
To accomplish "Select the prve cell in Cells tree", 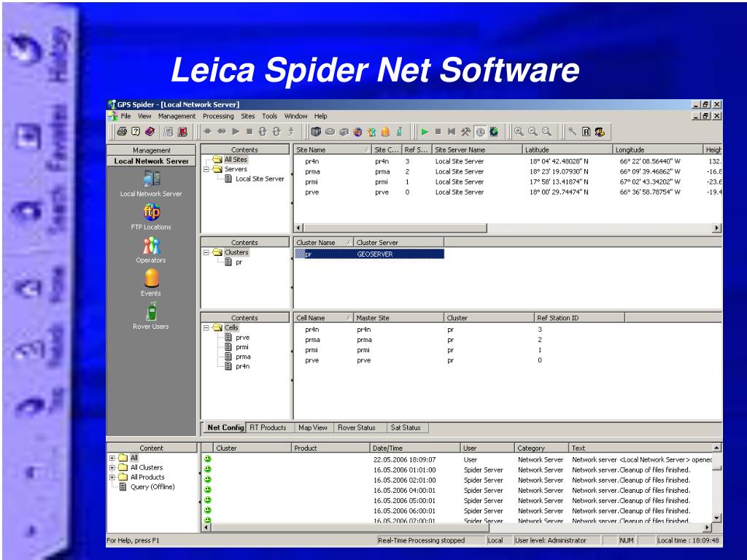I will tap(242, 338).
